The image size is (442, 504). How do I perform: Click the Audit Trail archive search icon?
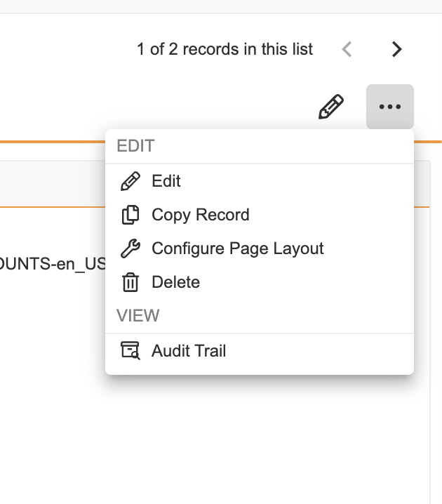tap(130, 351)
